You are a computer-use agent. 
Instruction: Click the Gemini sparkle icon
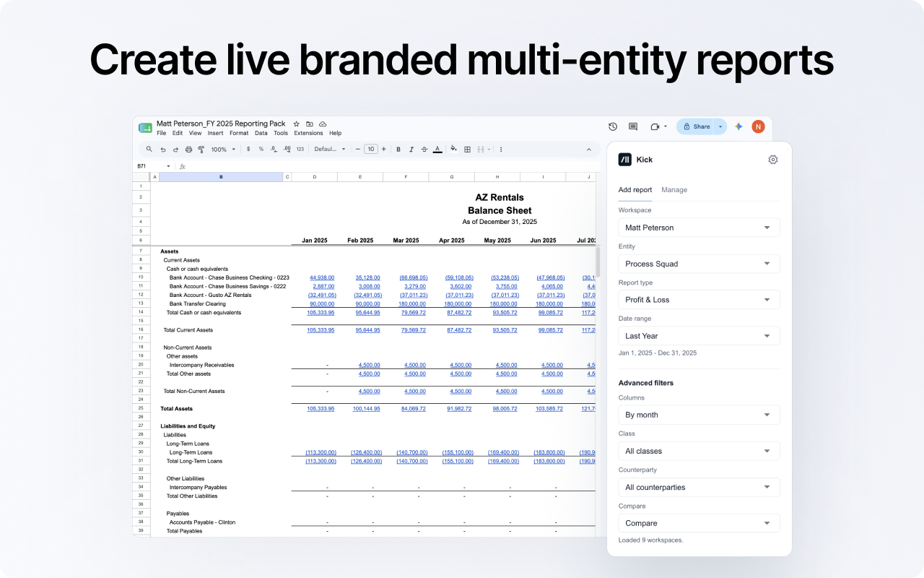738,126
